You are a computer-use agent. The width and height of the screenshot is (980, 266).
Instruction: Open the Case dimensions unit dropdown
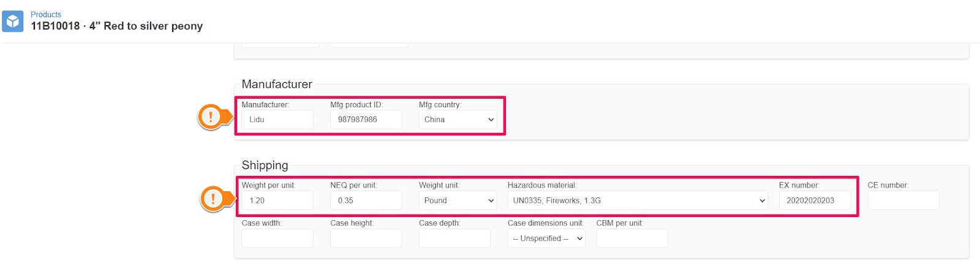click(x=546, y=238)
